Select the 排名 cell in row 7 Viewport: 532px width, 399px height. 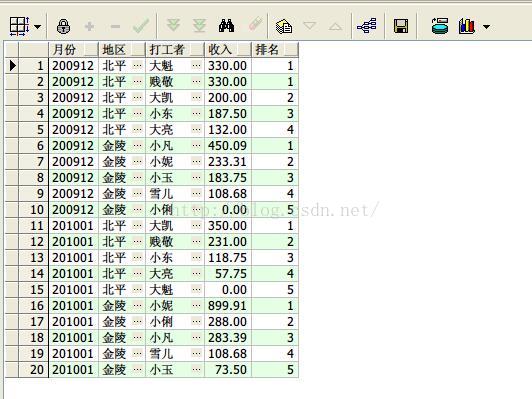(275, 162)
